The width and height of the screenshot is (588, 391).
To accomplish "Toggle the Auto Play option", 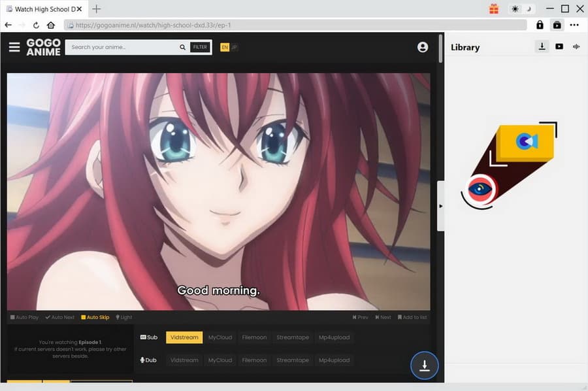I will 24,317.
